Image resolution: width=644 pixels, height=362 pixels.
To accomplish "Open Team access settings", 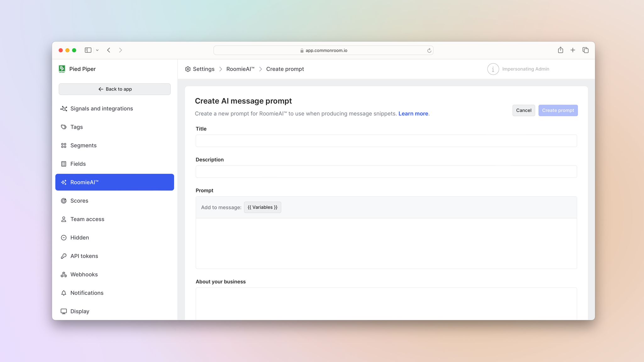I will tap(115, 219).
